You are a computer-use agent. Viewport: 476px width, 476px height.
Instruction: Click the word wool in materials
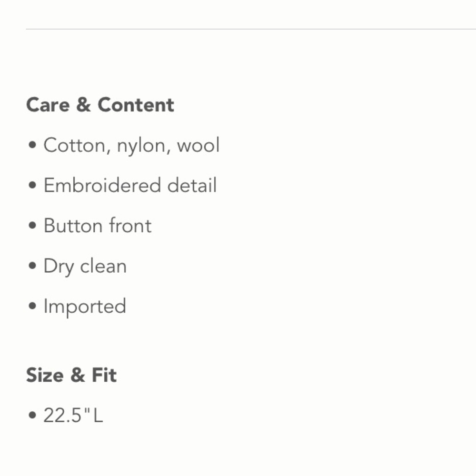[198, 145]
